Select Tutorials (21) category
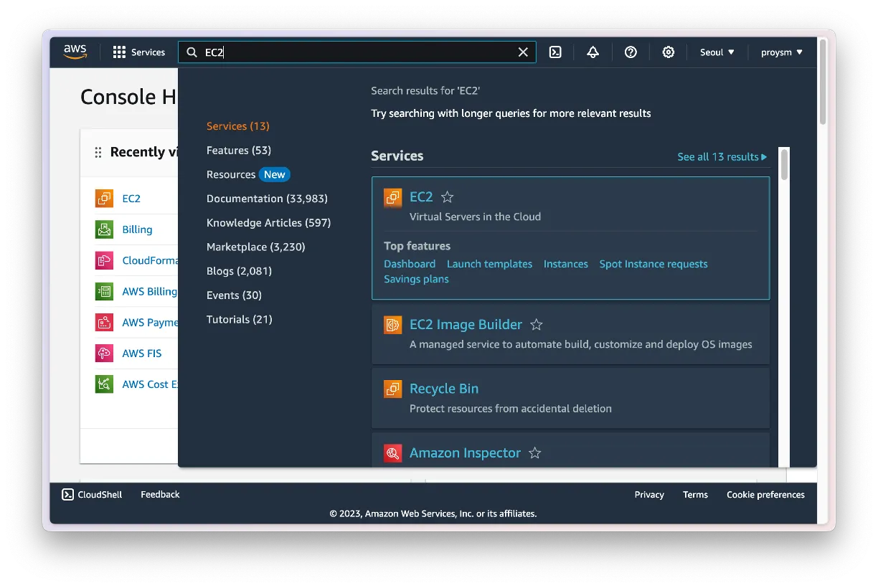This screenshot has width=878, height=588. (240, 320)
